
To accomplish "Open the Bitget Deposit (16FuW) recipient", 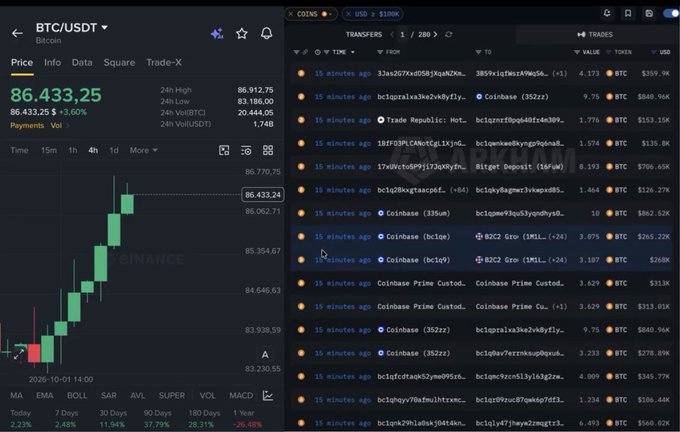I will click(520, 167).
